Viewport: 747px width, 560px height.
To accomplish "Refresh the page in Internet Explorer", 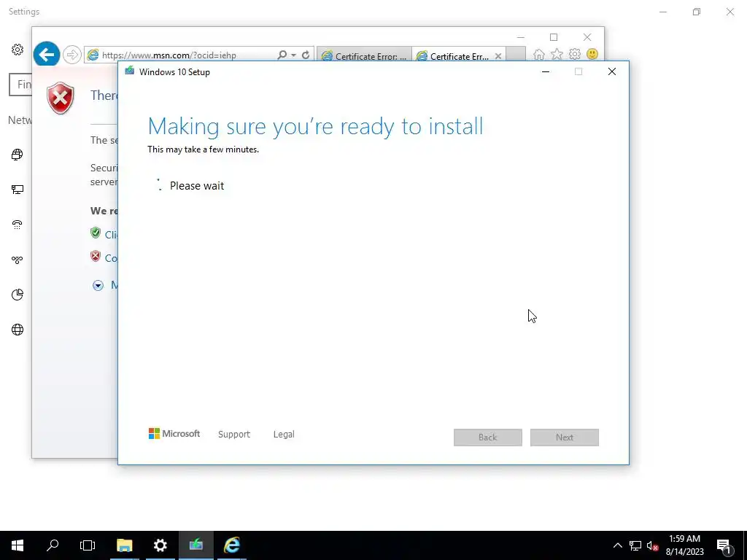I will (x=306, y=55).
